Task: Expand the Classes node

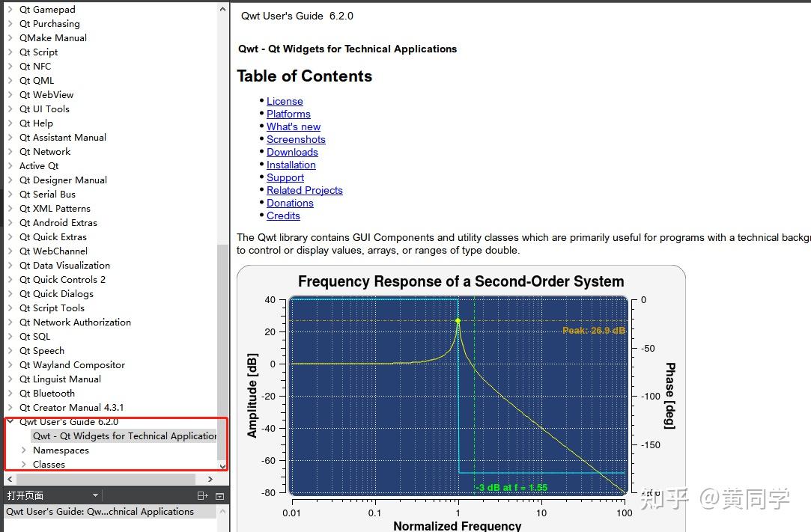Action: tap(23, 464)
